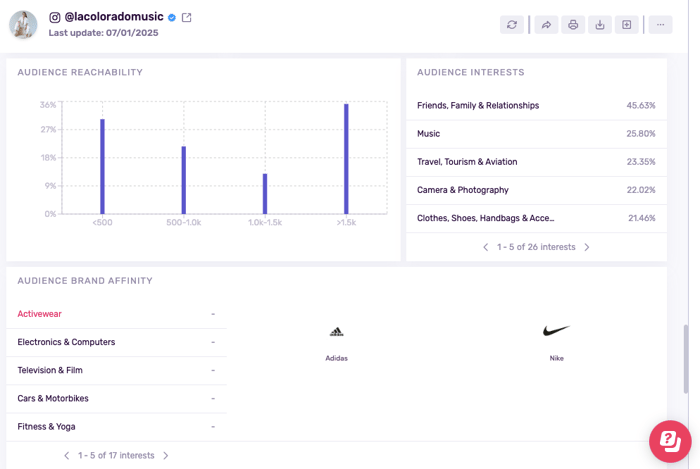Go to previous page of brand affinity interests
The height and width of the screenshot is (469, 700).
coord(67,456)
